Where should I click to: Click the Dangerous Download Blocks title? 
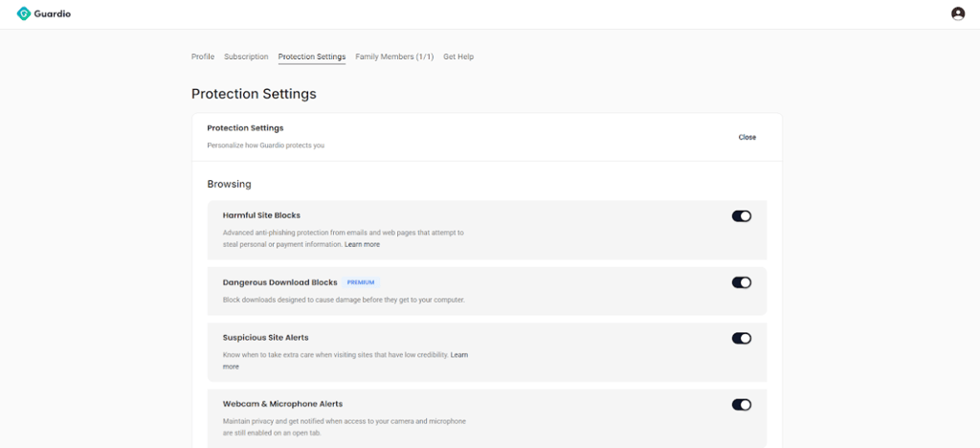280,282
